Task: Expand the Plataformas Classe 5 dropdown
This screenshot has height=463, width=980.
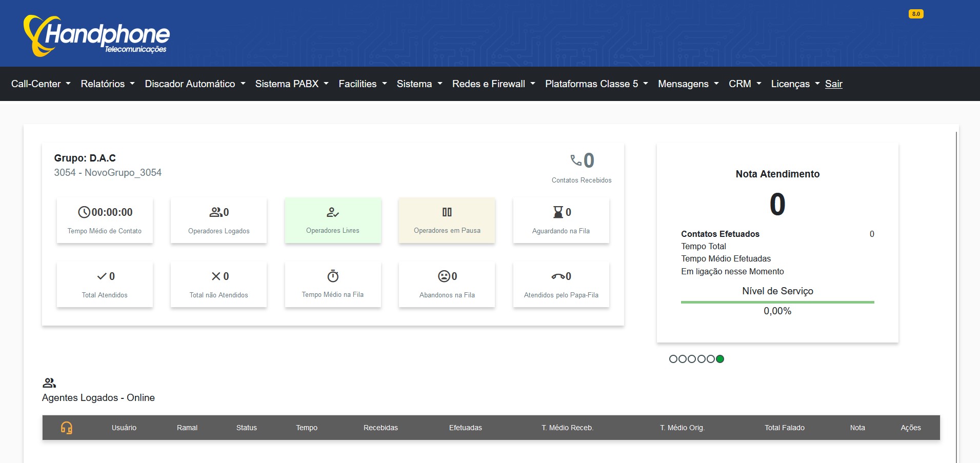Action: (x=596, y=84)
